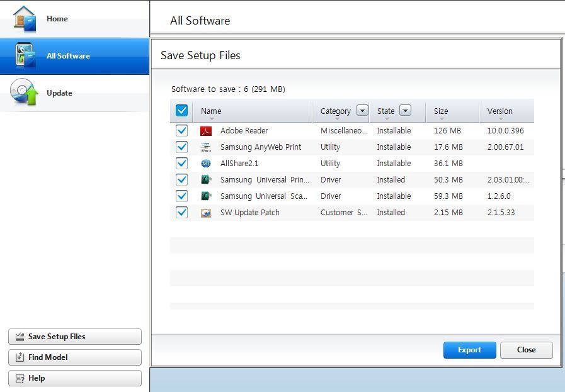The image size is (565, 392).
Task: Click the Samsung Universal Scan driver icon
Action: [206, 196]
